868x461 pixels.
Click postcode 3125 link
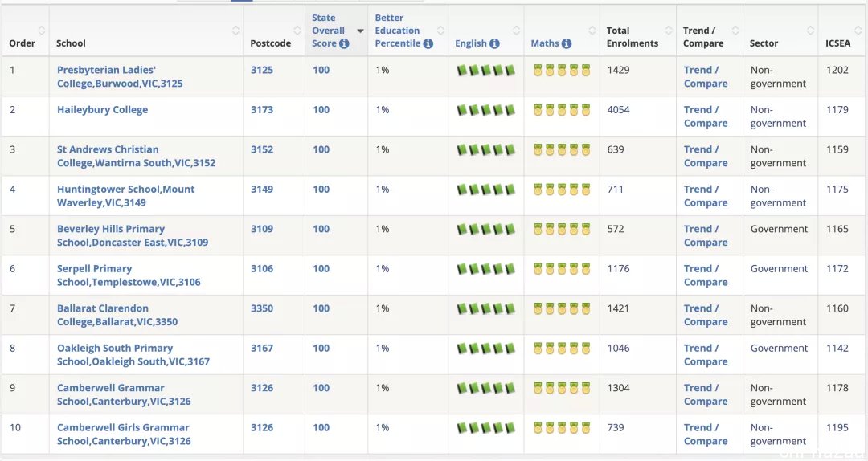pos(262,71)
